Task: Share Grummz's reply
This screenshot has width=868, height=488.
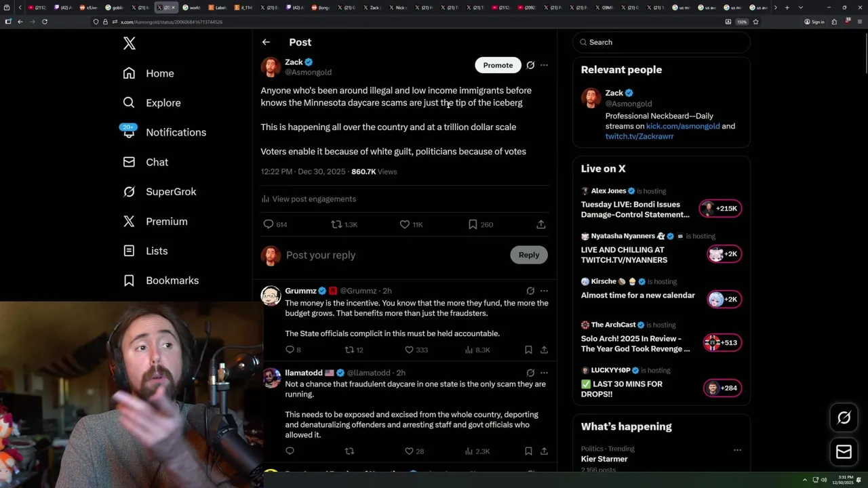Action: click(544, 350)
